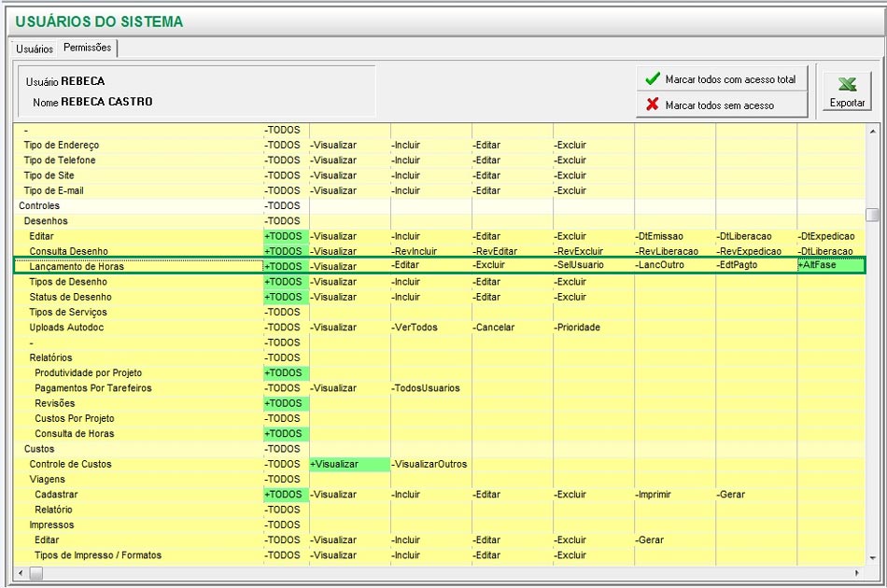Click the green checkmark full-access icon

click(x=653, y=79)
